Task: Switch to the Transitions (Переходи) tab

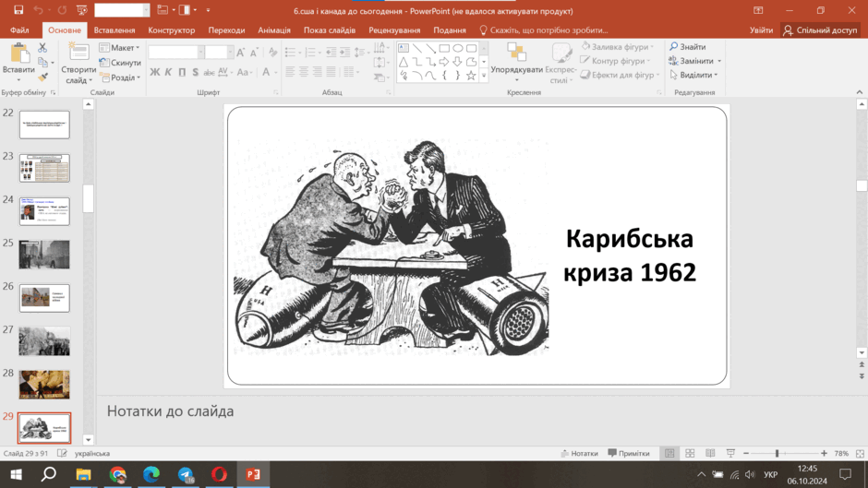Action: [226, 30]
